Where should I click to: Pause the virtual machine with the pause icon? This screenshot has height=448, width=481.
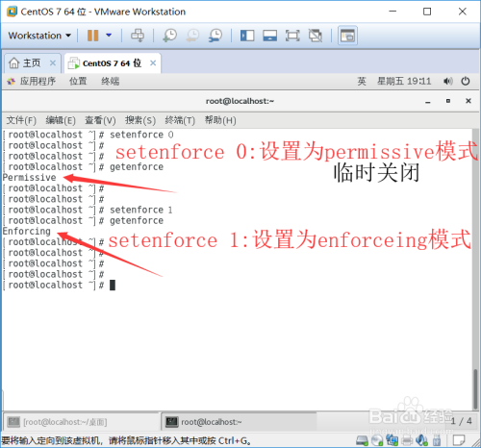pyautogui.click(x=92, y=36)
